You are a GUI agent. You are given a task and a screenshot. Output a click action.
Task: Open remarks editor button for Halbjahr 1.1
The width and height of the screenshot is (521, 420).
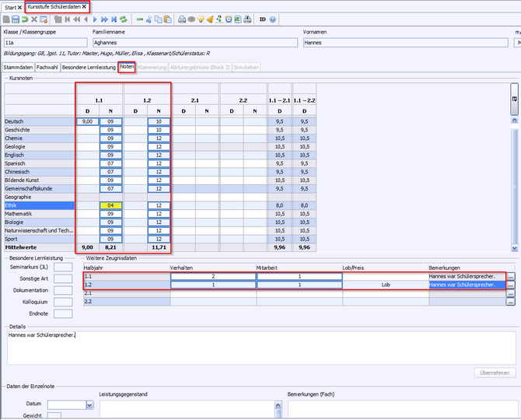511,276
